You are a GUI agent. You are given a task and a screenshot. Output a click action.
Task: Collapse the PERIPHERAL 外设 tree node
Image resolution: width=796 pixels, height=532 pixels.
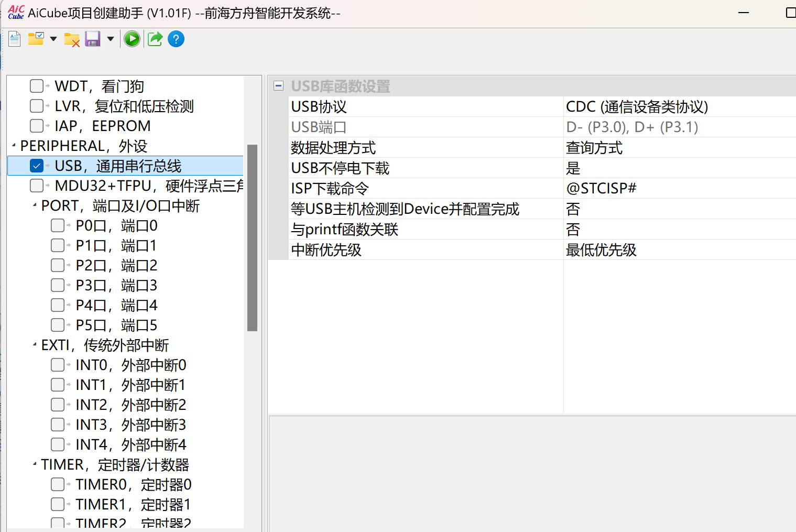(14, 145)
